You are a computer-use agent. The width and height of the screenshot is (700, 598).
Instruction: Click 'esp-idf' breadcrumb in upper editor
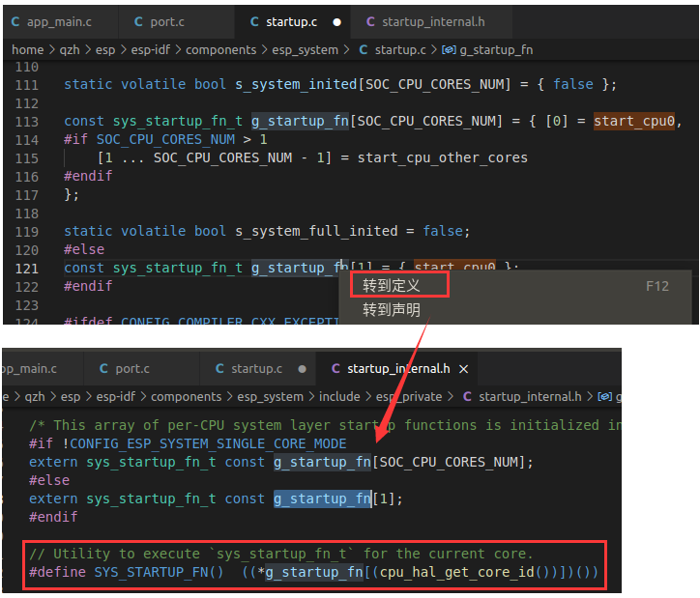tap(151, 50)
